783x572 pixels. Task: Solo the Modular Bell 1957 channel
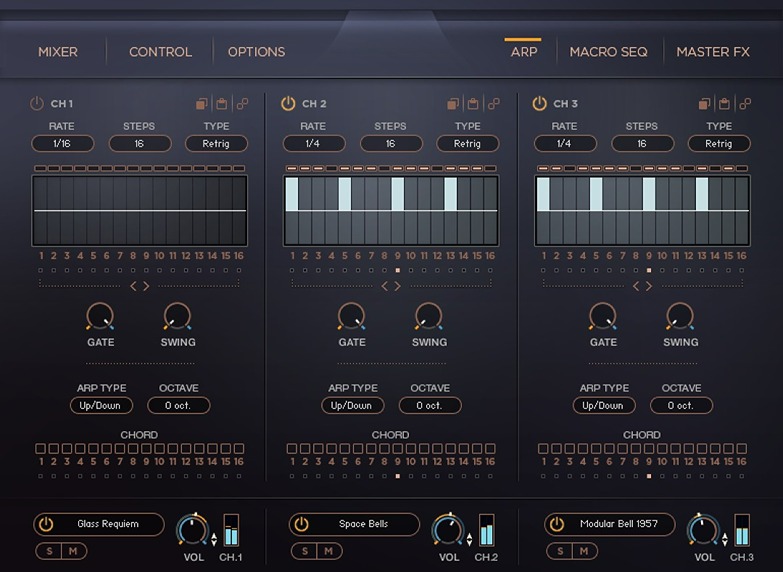point(559,551)
